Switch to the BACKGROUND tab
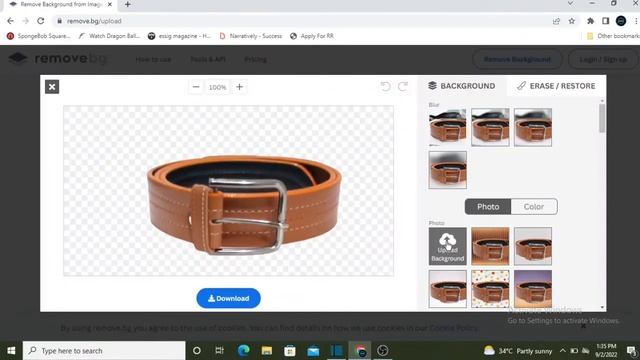The image size is (640, 360). click(x=462, y=86)
